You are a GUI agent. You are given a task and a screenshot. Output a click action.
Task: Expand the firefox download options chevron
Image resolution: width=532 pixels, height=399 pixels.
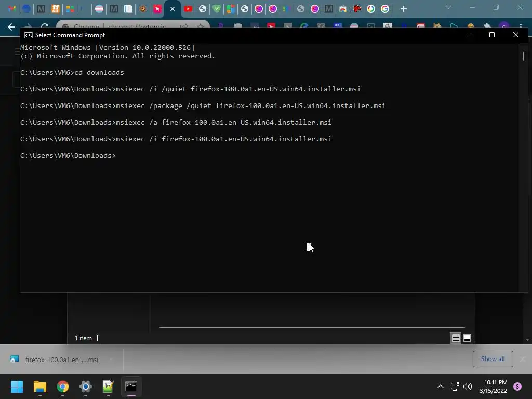pyautogui.click(x=111, y=360)
